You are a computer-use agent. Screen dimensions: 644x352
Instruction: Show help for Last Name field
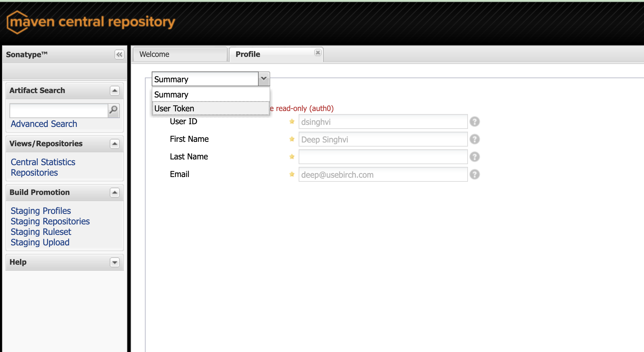click(475, 157)
